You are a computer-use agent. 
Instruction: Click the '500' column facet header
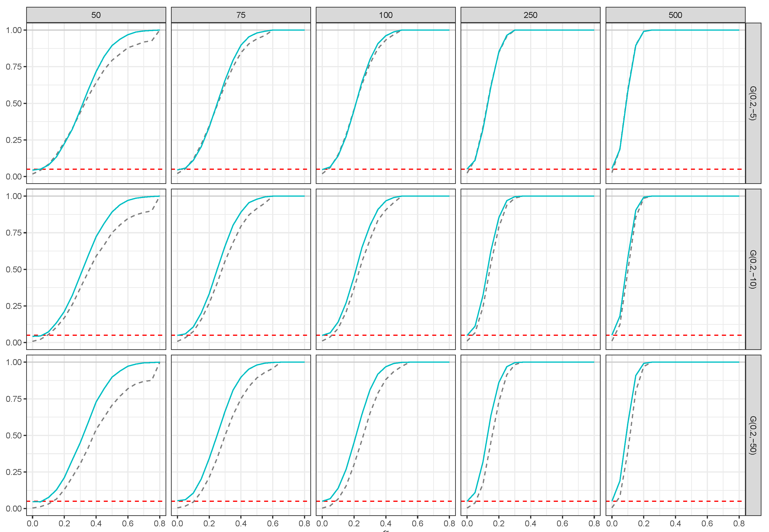(x=675, y=15)
